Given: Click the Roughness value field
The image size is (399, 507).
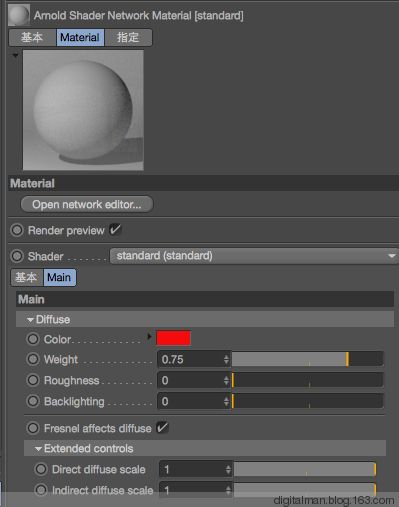Looking at the screenshot, I should click(x=190, y=380).
